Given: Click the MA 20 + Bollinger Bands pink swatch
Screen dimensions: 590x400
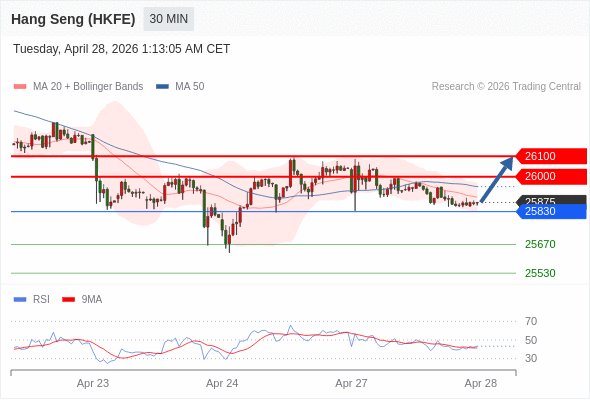Looking at the screenshot, I should pyautogui.click(x=20, y=87).
